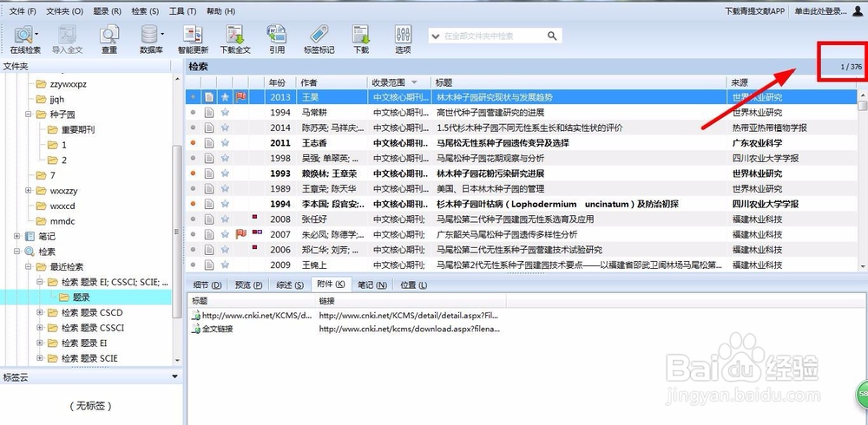Screen dimensions: 868x425
Task: Open the 在线检索 online search tool
Action: click(x=25, y=39)
